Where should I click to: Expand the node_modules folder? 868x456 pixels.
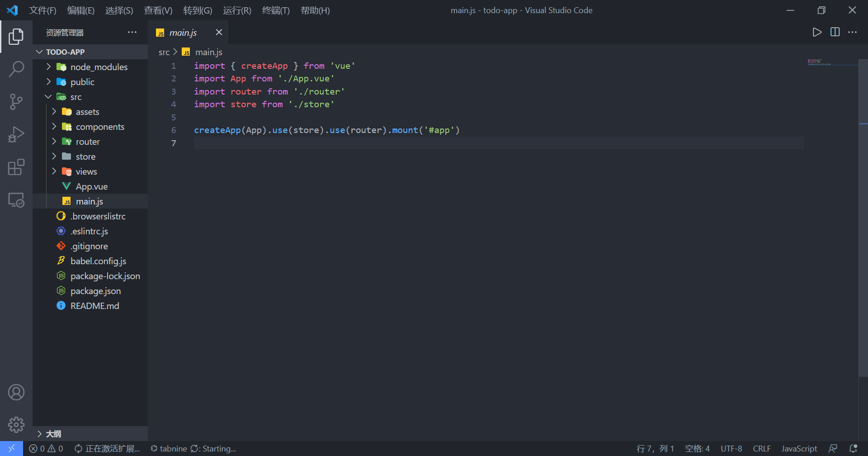(90, 67)
